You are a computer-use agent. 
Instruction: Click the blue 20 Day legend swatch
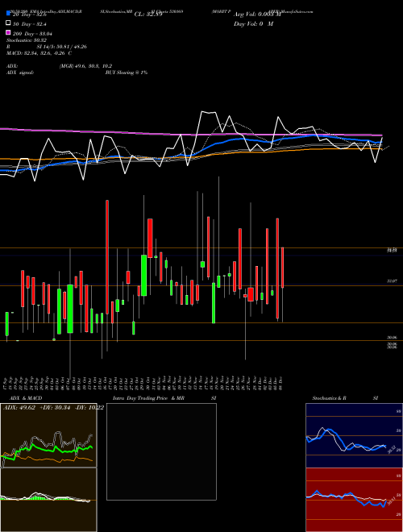point(8,14)
